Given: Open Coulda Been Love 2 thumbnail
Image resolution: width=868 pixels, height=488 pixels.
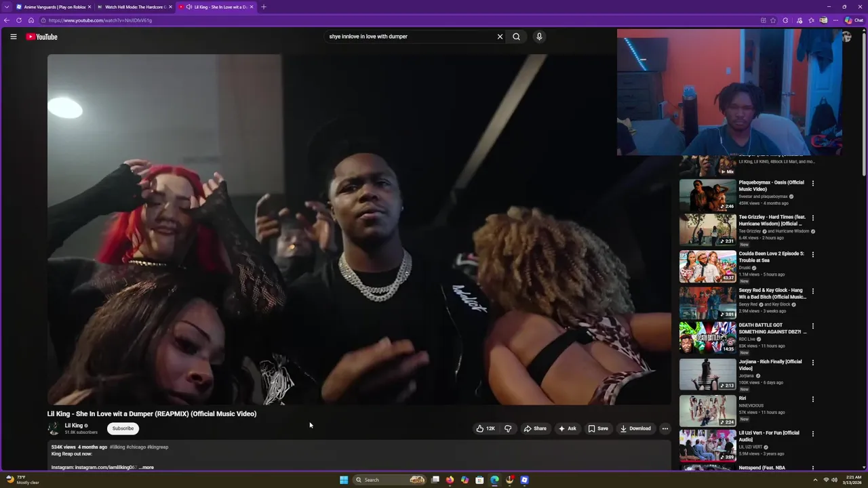Looking at the screenshot, I should click(x=707, y=266).
